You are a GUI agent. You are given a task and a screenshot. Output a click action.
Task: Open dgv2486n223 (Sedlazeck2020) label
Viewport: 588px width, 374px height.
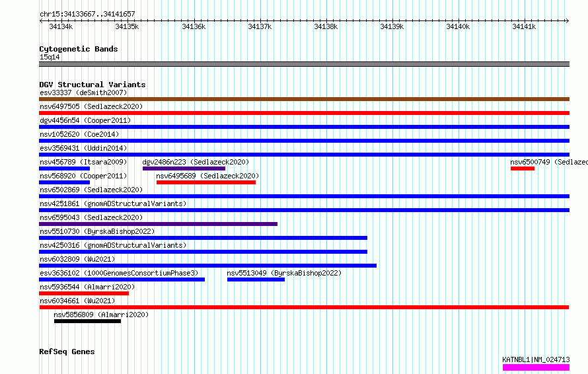196,162
